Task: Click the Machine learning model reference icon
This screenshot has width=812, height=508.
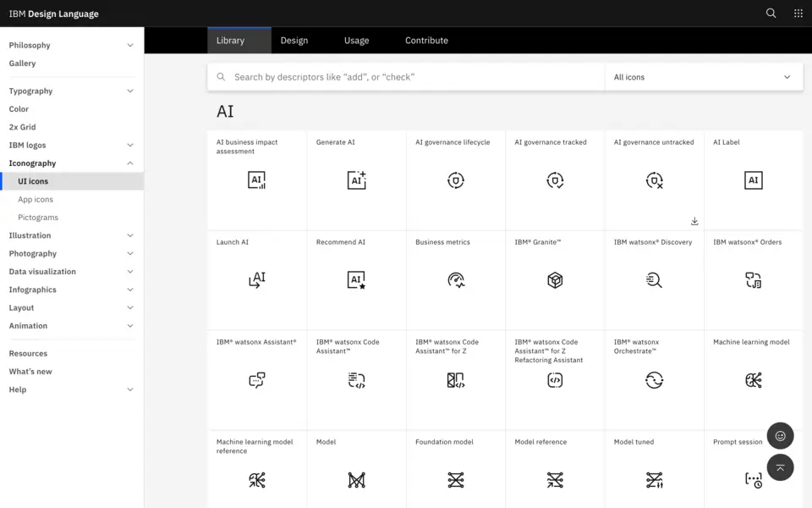Action: click(x=256, y=480)
